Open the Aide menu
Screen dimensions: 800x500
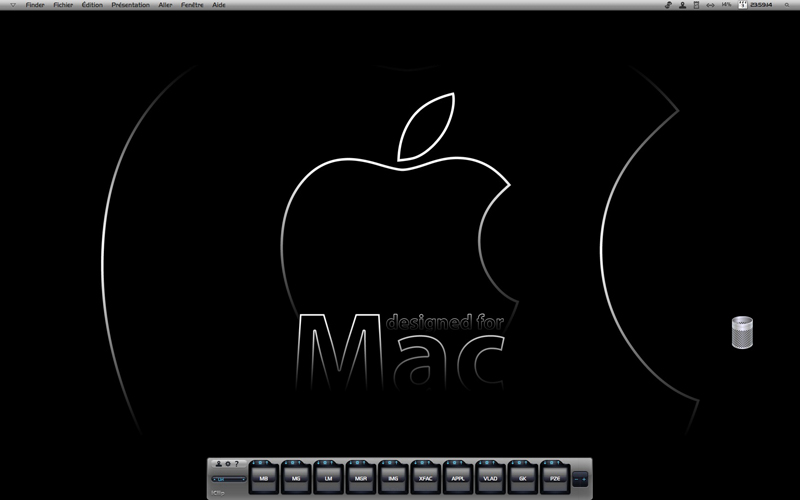[x=219, y=5]
